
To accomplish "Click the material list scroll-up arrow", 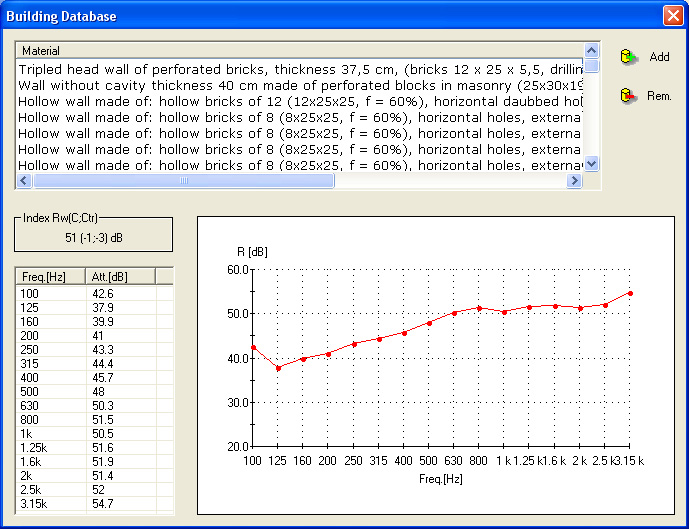I will [x=591, y=51].
